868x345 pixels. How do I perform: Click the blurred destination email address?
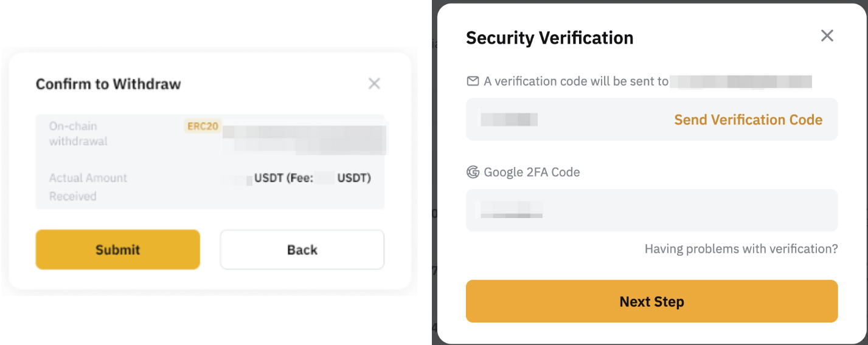(x=740, y=81)
